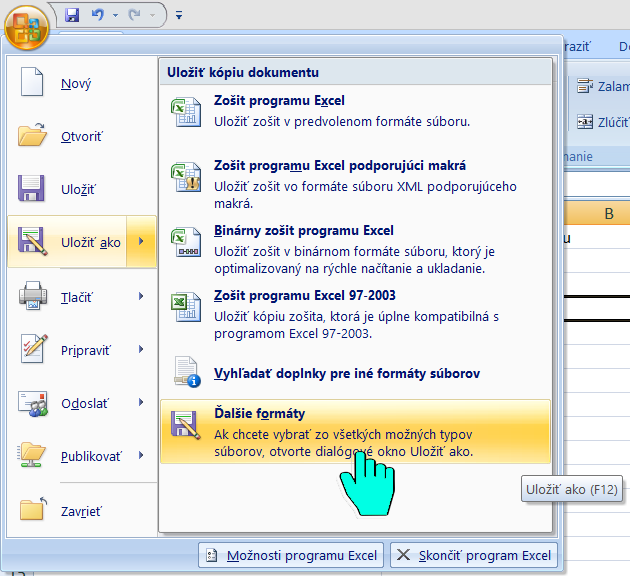The image size is (630, 576).
Task: Choose Vyhľadať doplnky pre iné formáty súborov
Action: (355, 373)
